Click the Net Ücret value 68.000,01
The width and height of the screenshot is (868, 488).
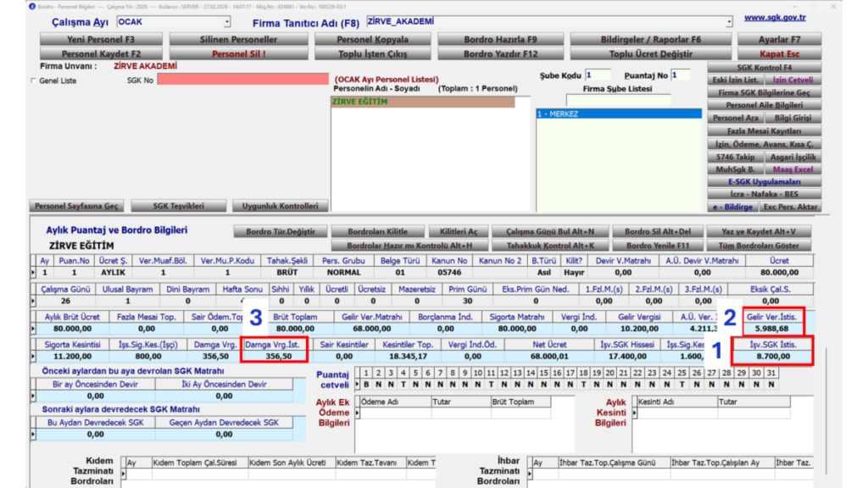click(x=548, y=357)
